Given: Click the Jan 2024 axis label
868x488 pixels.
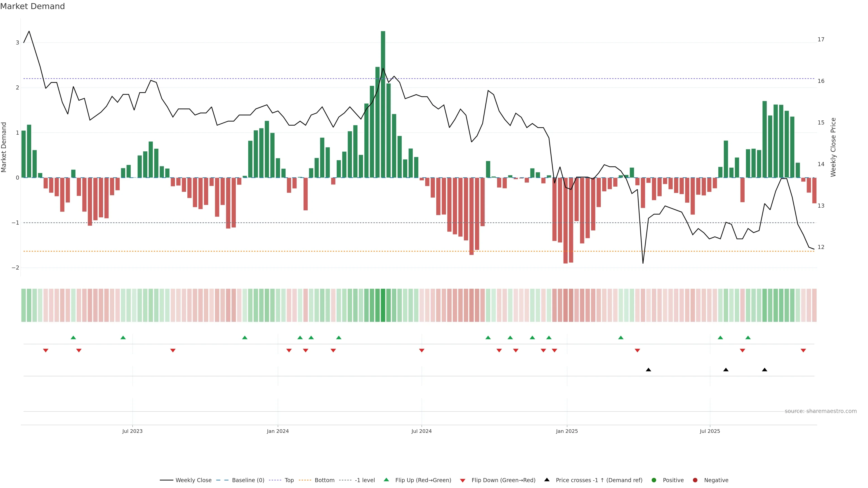Looking at the screenshot, I should (278, 431).
